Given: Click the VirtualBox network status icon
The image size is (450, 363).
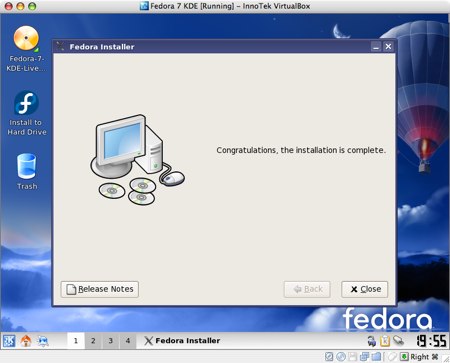Looking at the screenshot, I should [x=364, y=357].
